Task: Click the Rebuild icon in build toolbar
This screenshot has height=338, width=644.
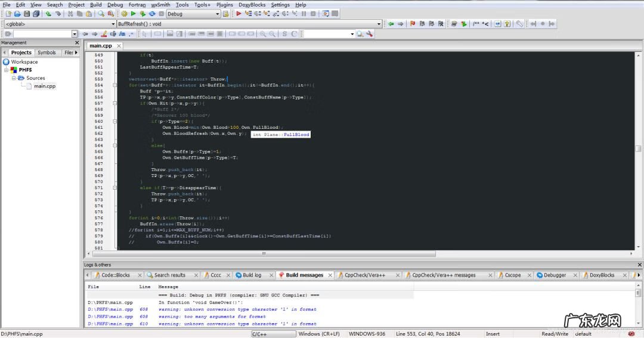Action: pos(153,14)
